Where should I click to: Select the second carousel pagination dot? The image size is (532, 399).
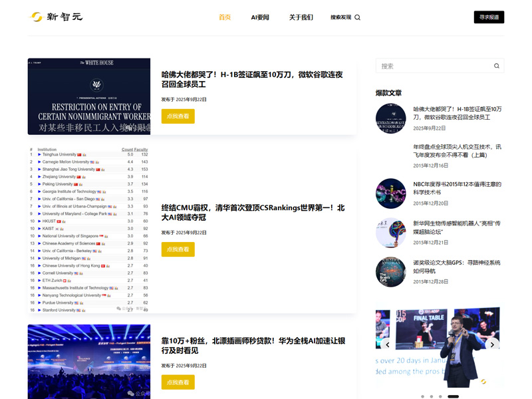[431, 396]
